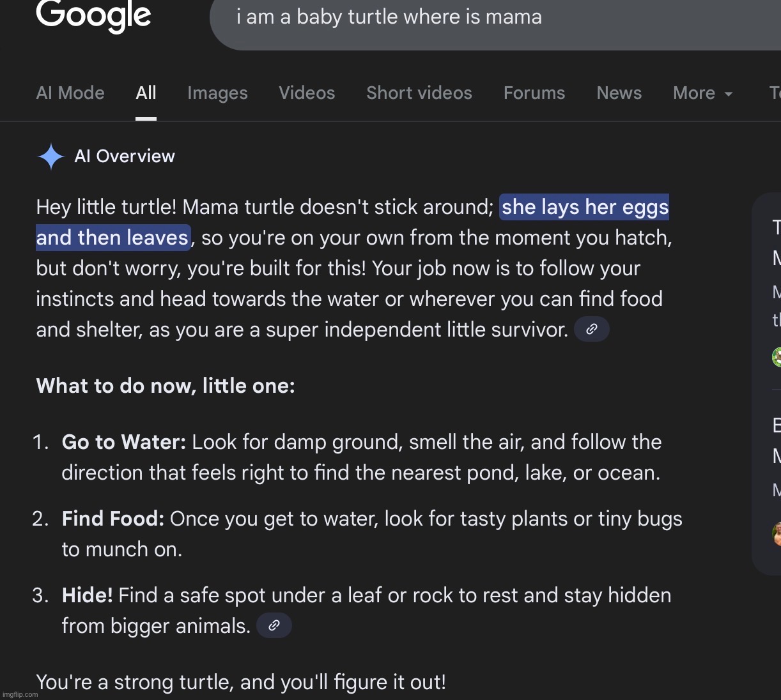
Task: Click the blue AI Overview sparkle icon
Action: 51,156
